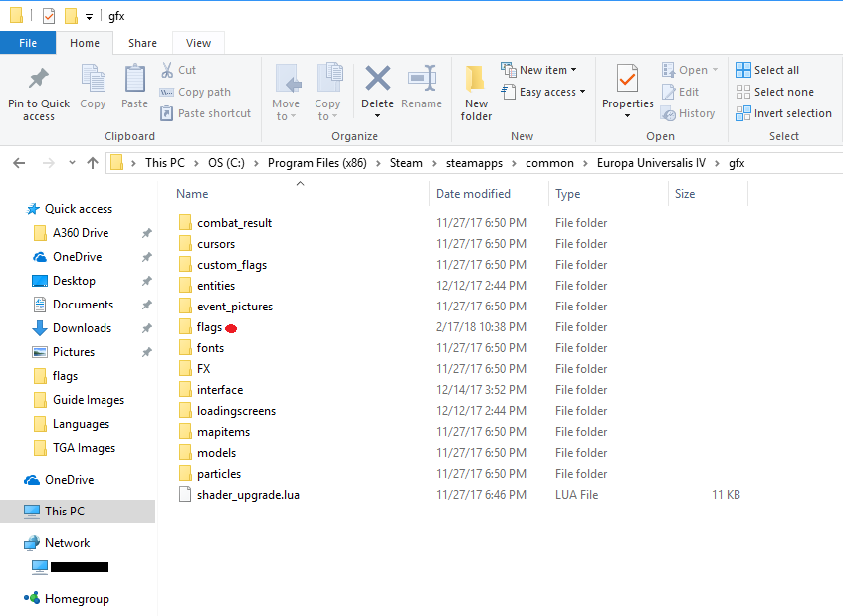Open Quick access in navigation pane
This screenshot has width=843, height=616.
79,209
